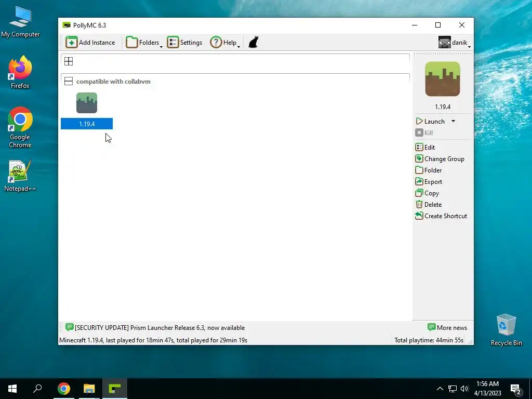Open the notification center icon
The width and height of the screenshot is (532, 399).
(516, 389)
